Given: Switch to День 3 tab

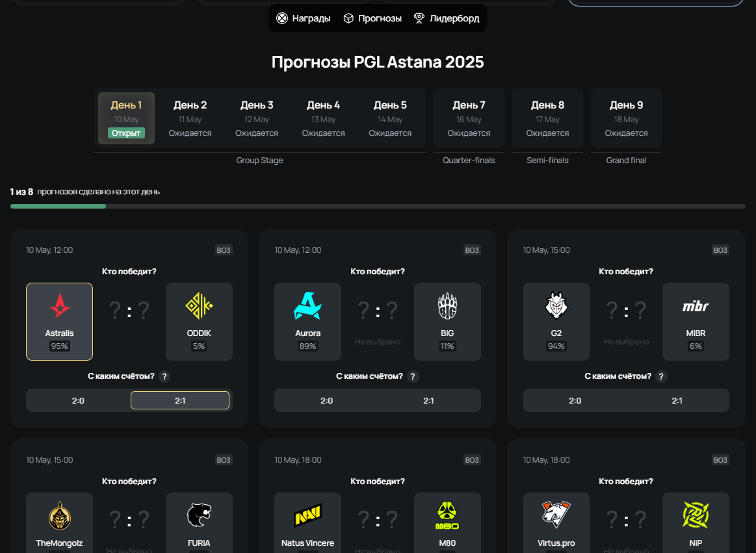Looking at the screenshot, I should click(257, 118).
